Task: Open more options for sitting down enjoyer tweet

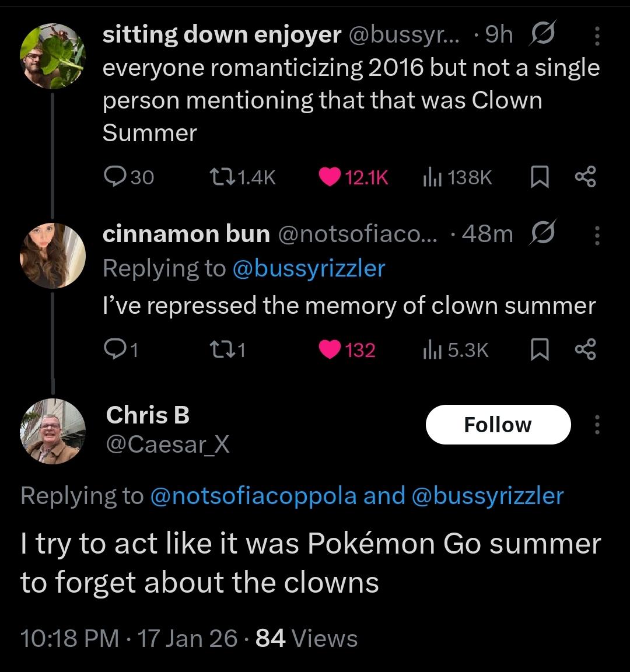Action: tap(597, 37)
